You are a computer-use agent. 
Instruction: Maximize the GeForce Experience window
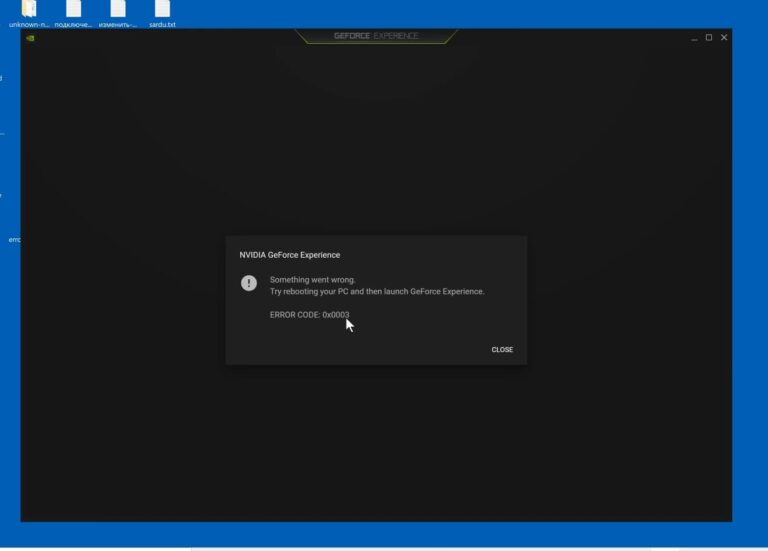pyautogui.click(x=709, y=37)
